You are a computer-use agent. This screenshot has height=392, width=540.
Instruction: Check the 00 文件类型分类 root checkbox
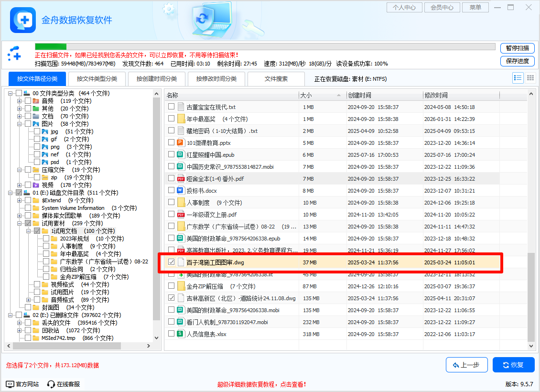click(19, 93)
